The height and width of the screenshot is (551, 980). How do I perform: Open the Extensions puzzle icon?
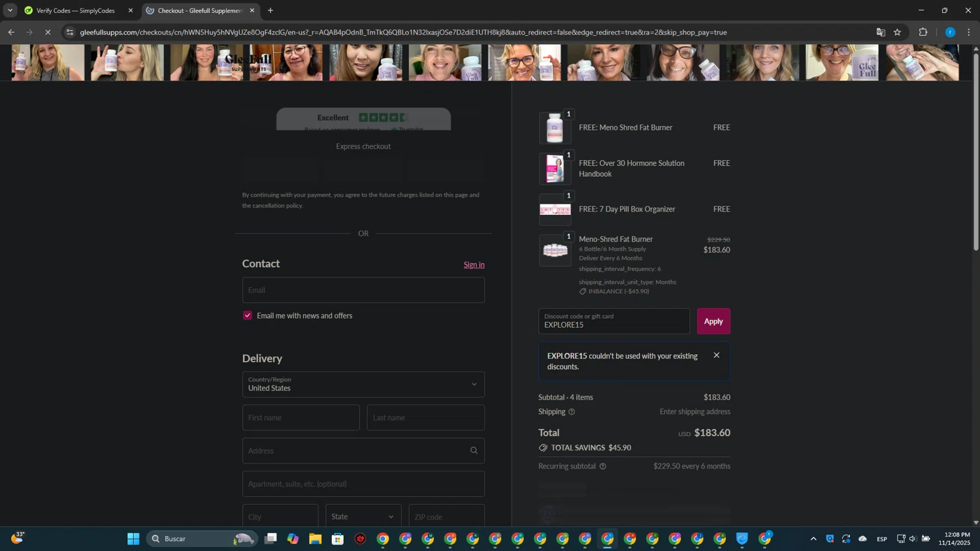(x=923, y=32)
